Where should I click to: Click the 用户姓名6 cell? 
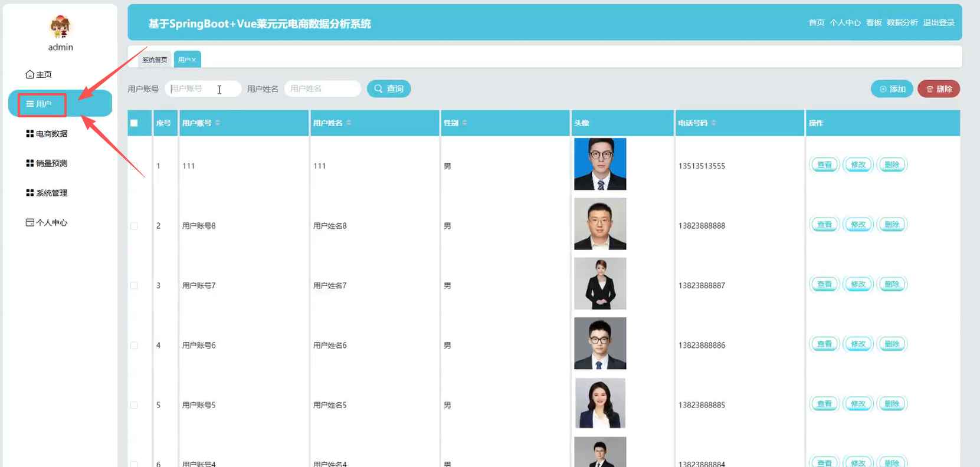(x=330, y=346)
